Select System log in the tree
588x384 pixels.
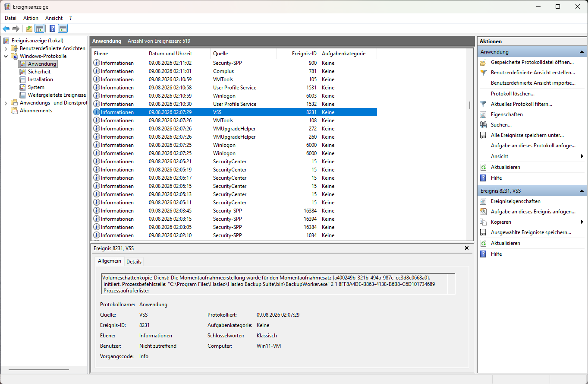pos(36,87)
